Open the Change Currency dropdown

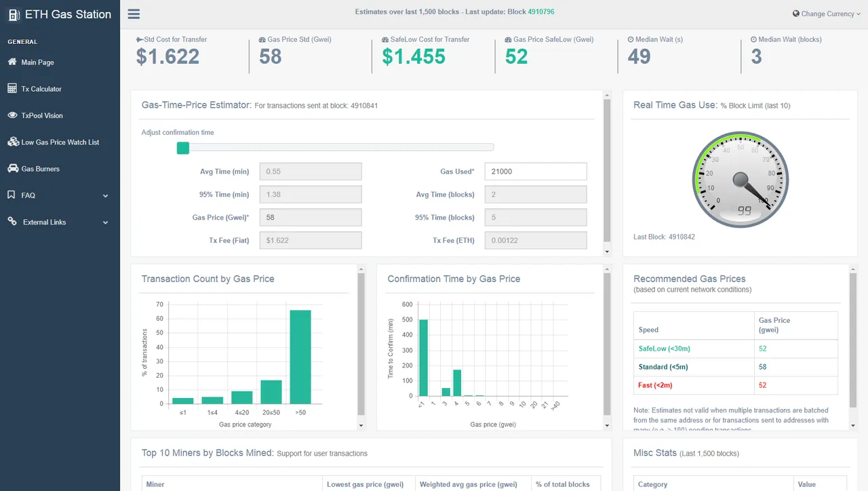click(x=827, y=14)
